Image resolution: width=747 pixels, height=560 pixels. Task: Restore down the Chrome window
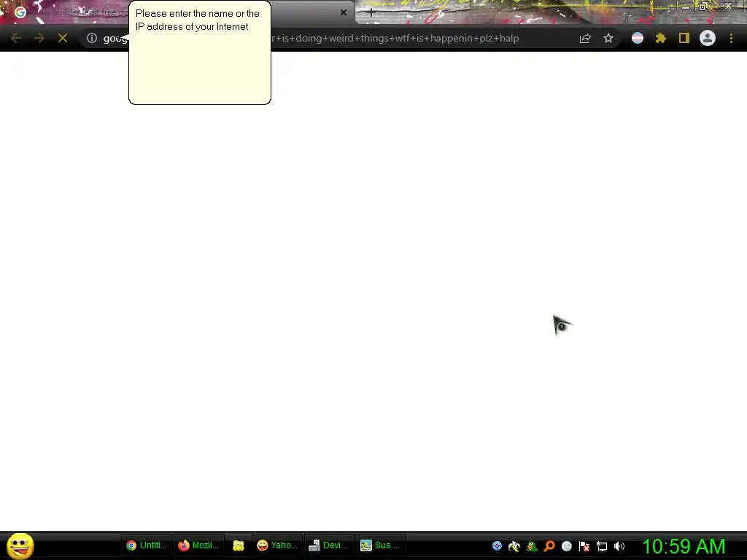703,6
